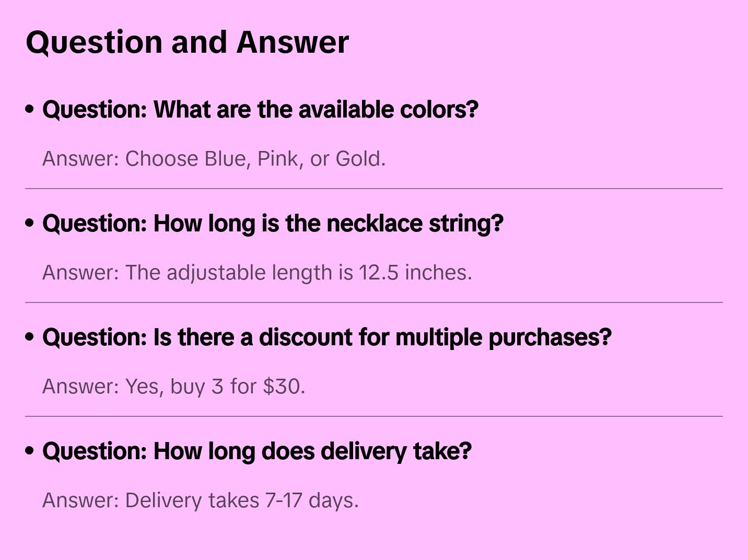Click the bullet beside the necklace string question
Screen dimensions: 748x560
[x=30, y=224]
